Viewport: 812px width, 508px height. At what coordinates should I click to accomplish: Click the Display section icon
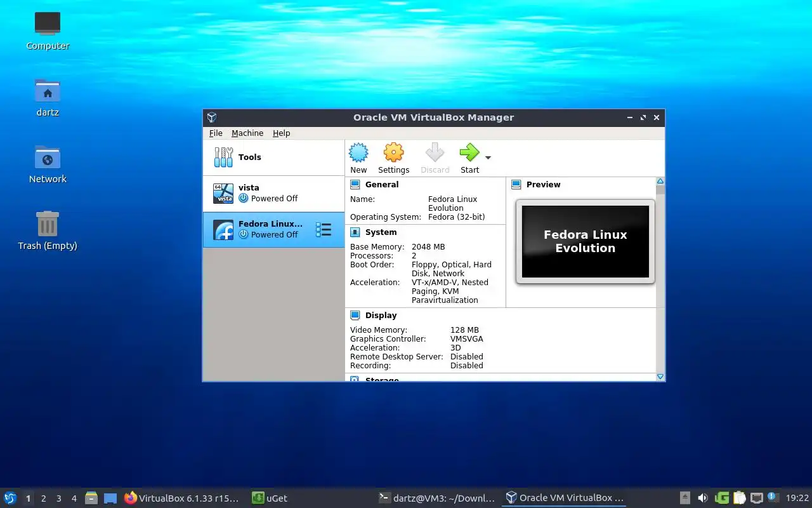click(355, 315)
